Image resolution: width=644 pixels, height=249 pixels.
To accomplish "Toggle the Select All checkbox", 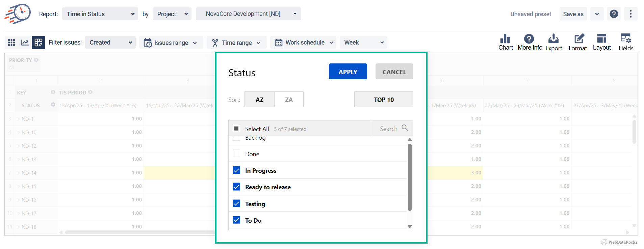I will click(x=236, y=129).
